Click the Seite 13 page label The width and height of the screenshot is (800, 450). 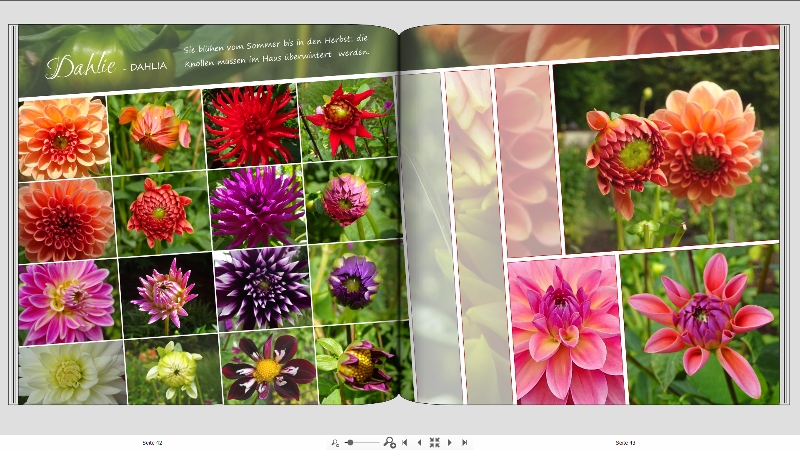(625, 442)
